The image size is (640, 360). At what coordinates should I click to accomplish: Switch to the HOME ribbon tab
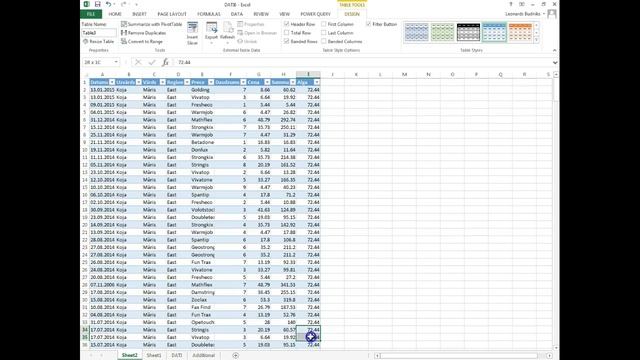(115, 14)
